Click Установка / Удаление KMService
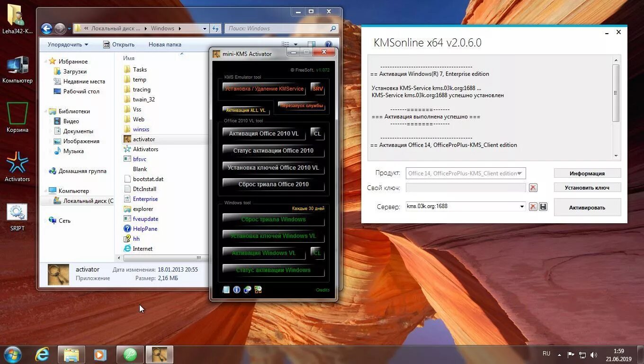644x364 pixels. 265,89
